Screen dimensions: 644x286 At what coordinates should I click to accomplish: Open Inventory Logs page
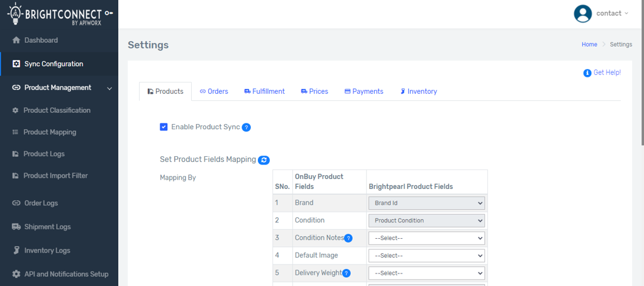59,250
